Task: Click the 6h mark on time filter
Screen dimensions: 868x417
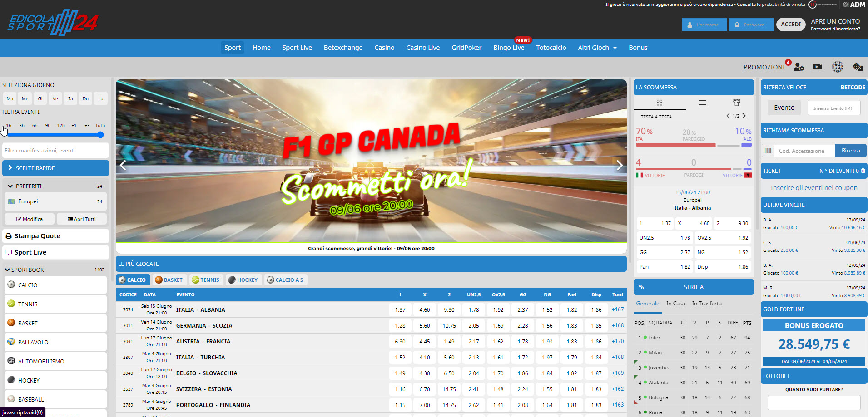Action: click(x=35, y=126)
